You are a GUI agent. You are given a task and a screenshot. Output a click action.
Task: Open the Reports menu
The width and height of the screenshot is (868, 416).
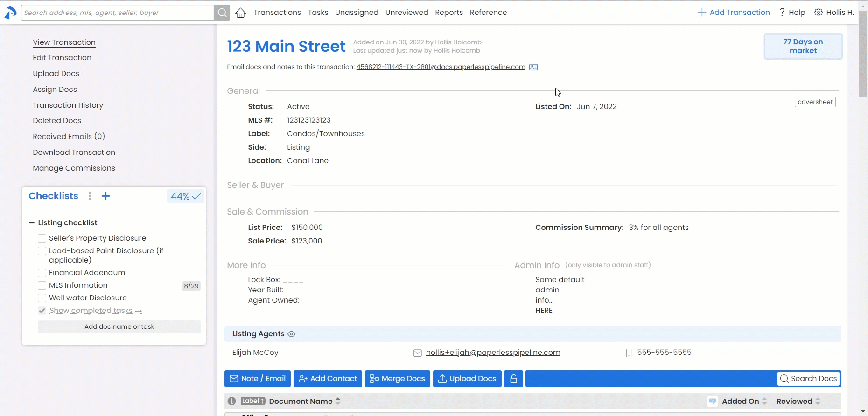click(x=449, y=13)
